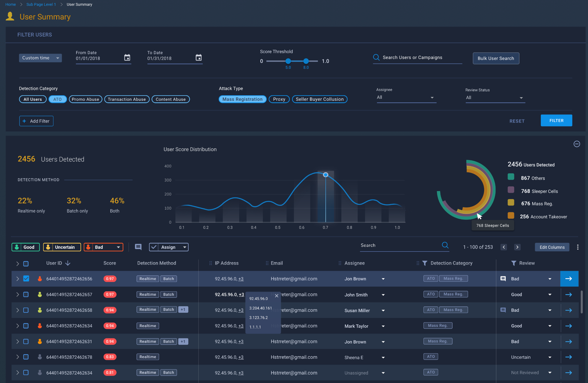Click the lower score threshold handle 5.0

pyautogui.click(x=288, y=61)
